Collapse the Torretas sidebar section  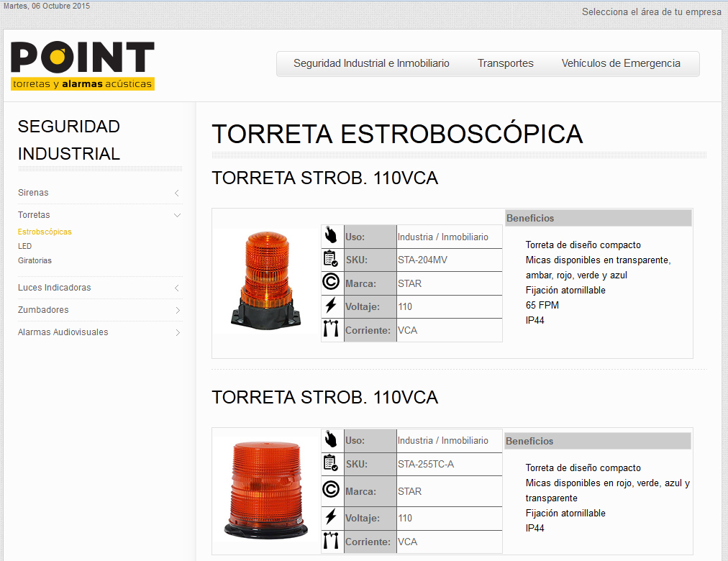coord(177,215)
